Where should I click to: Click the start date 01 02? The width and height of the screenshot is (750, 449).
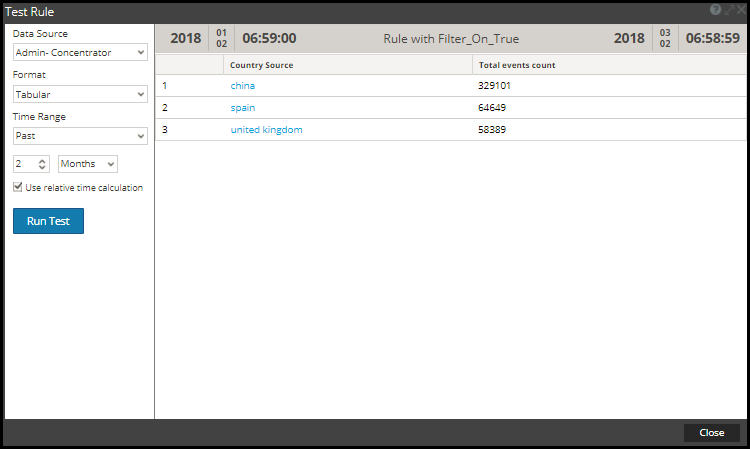pyautogui.click(x=221, y=38)
